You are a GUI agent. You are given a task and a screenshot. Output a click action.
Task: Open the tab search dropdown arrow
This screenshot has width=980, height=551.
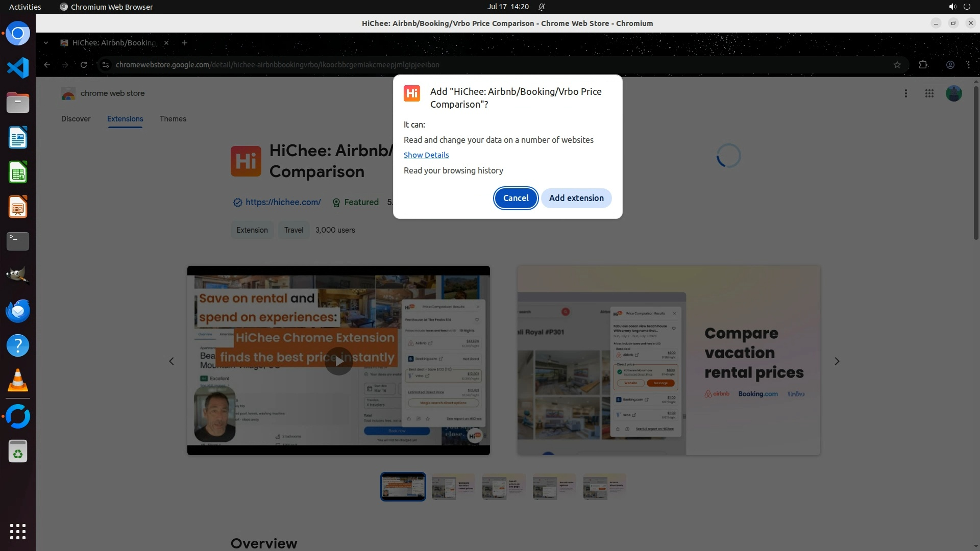[x=46, y=43]
